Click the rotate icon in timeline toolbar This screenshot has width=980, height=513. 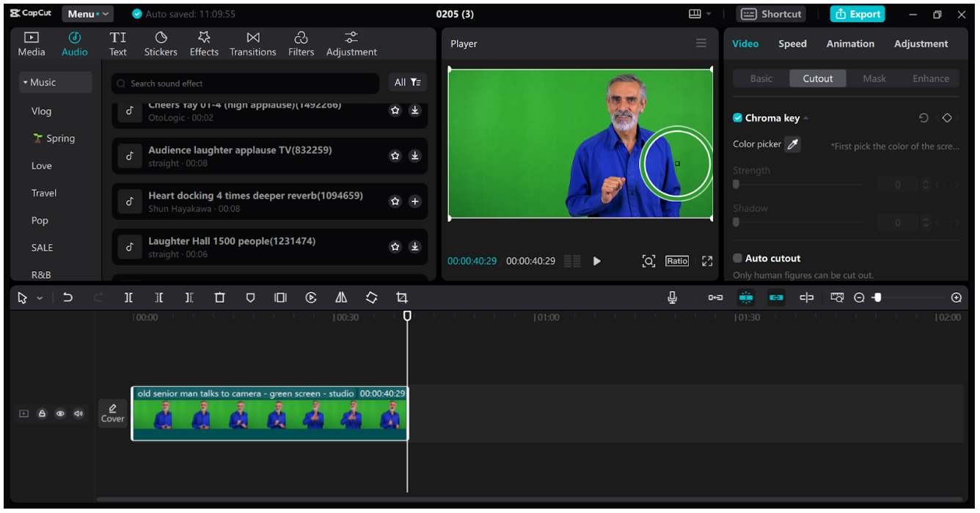tap(371, 298)
